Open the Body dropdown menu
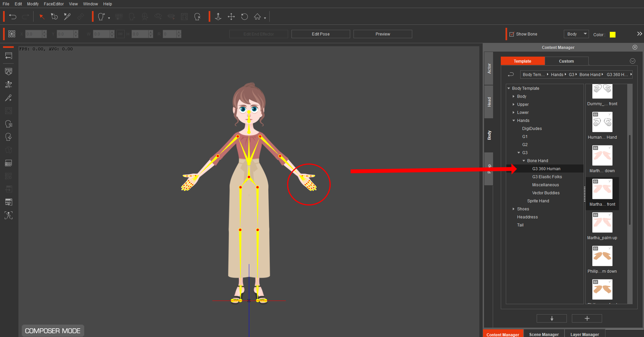This screenshot has width=644, height=337. coord(576,34)
